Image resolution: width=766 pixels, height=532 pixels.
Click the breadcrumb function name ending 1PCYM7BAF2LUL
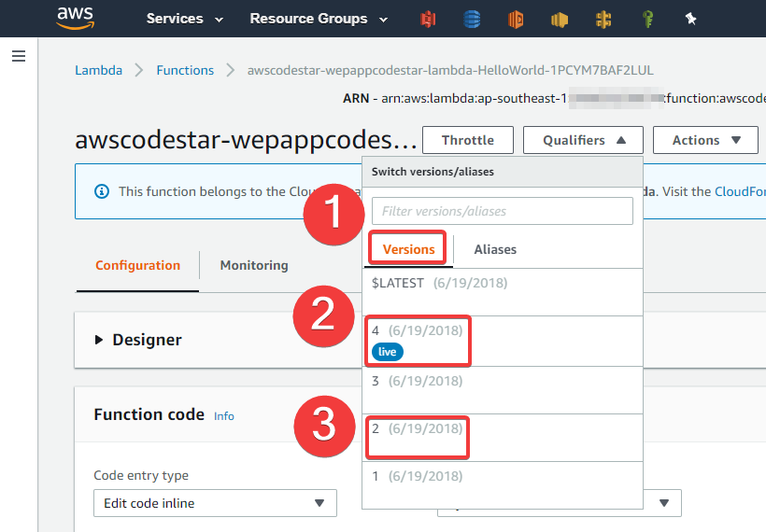[x=450, y=70]
